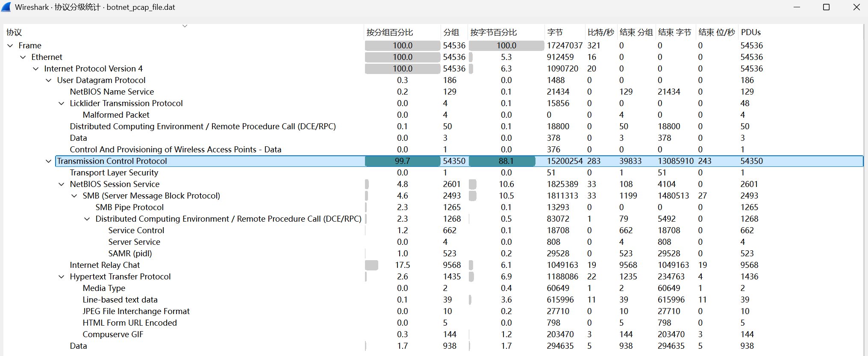Close the protocol hierarchy window

[856, 7]
